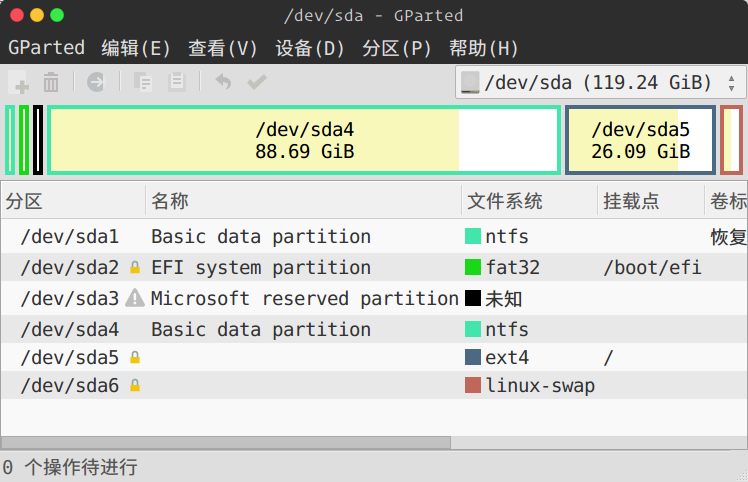Click the Copy partition toolbar icon
This screenshot has width=748, height=482.
143,82
